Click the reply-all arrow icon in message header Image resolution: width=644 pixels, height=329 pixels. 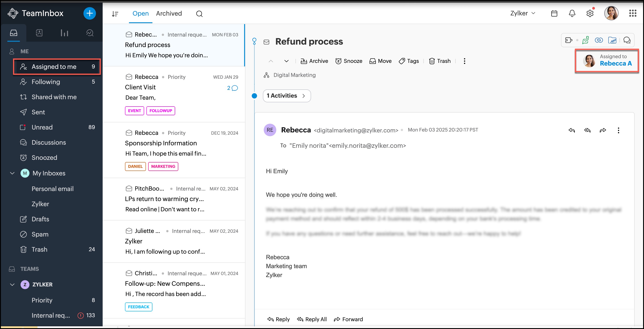click(587, 130)
